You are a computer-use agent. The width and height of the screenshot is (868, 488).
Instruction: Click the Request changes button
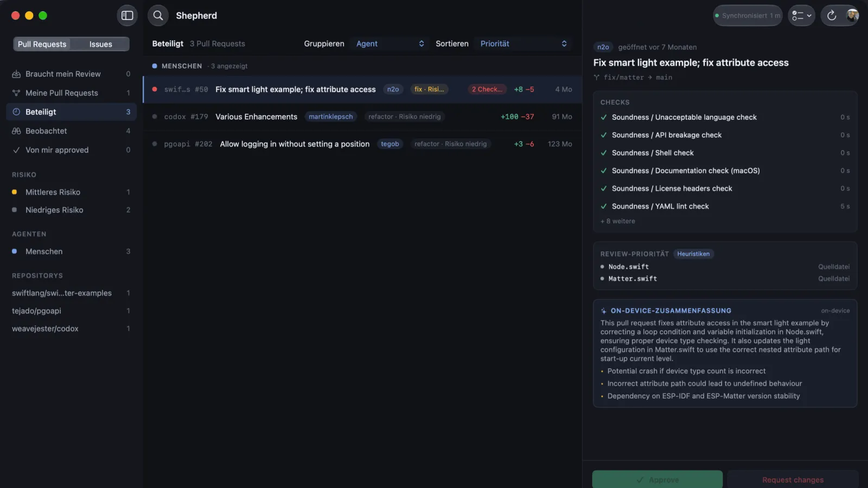pyautogui.click(x=793, y=480)
